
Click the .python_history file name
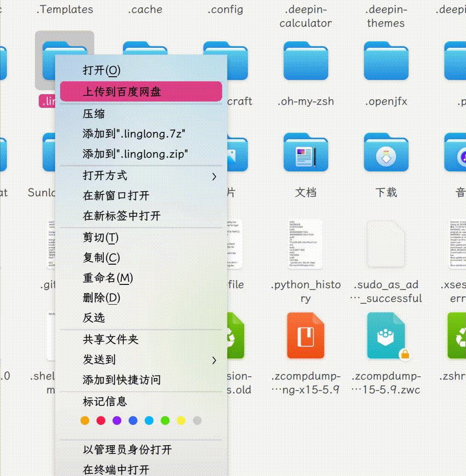point(306,291)
